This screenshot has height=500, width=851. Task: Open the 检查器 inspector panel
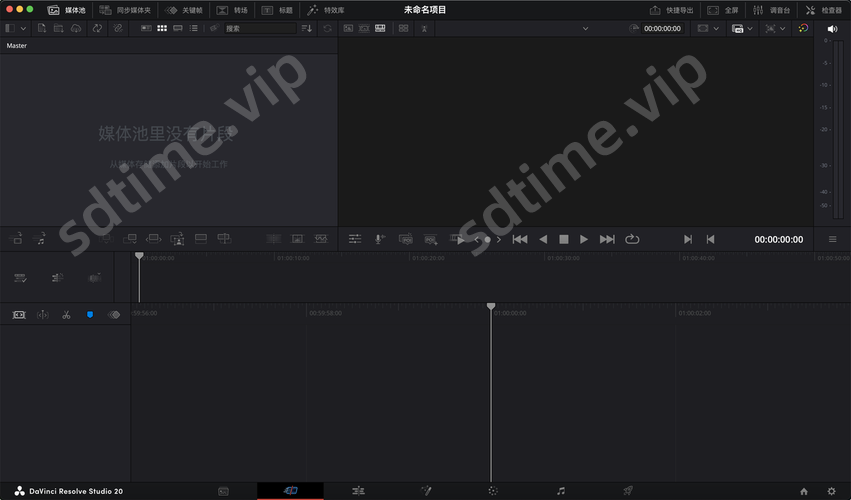[823, 9]
